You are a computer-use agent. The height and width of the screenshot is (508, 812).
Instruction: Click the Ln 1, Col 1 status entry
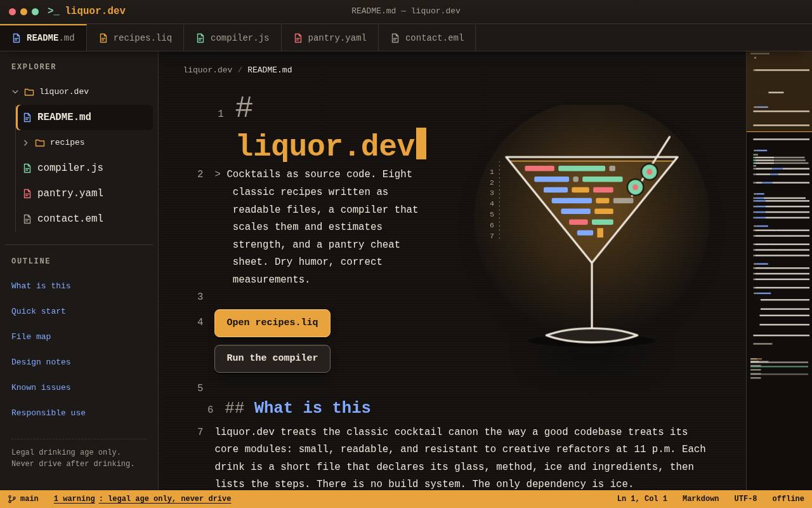pos(642,499)
